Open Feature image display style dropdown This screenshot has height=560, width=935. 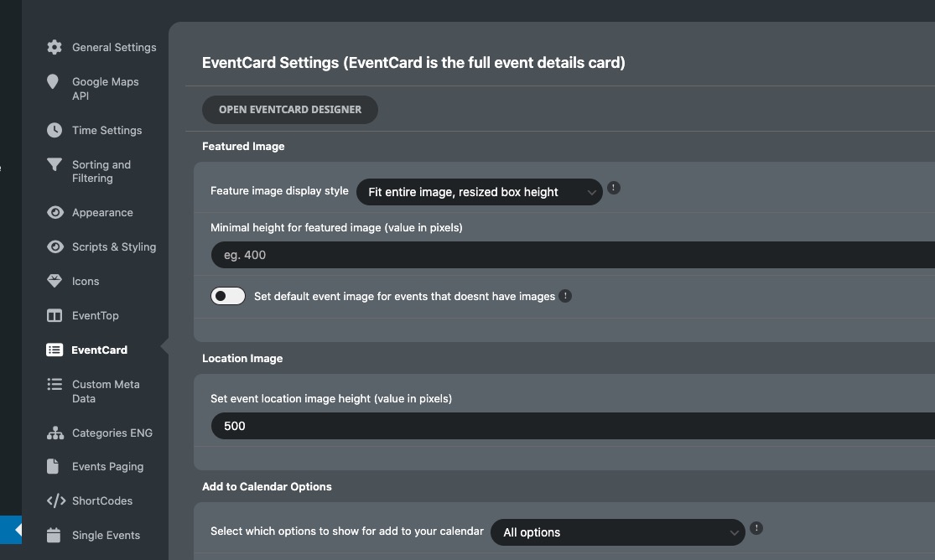click(x=480, y=192)
